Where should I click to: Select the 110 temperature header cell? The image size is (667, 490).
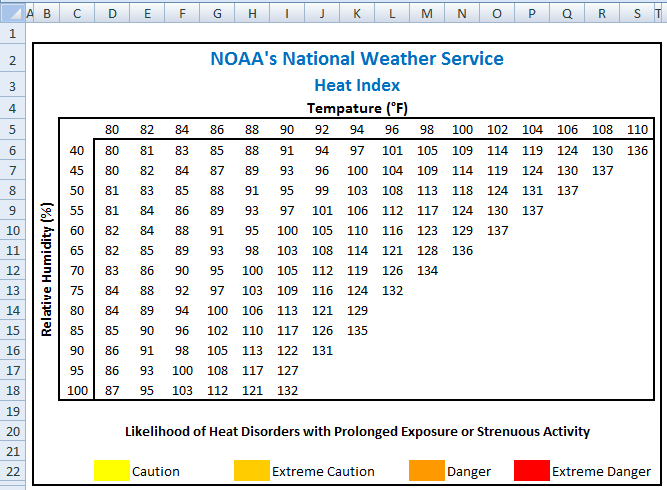(x=637, y=130)
